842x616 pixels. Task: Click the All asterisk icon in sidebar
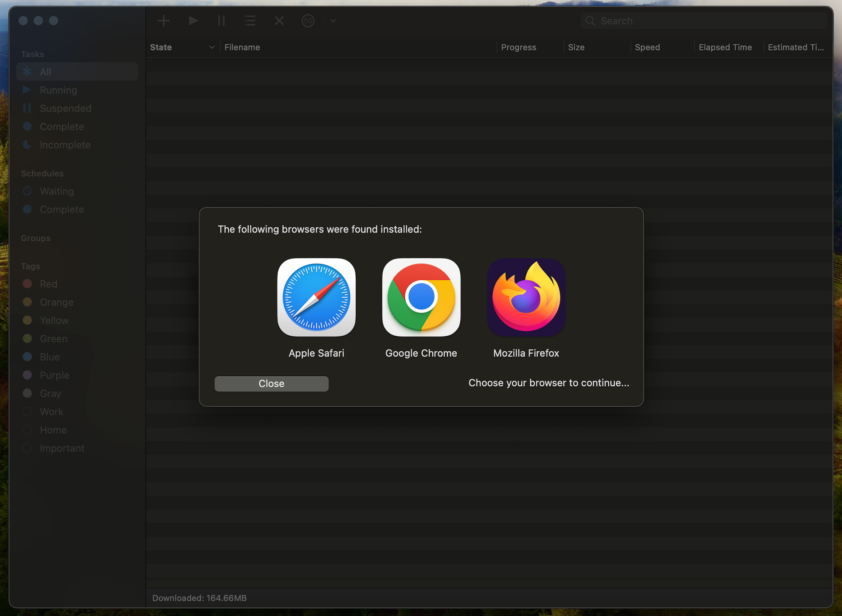pos(27,71)
